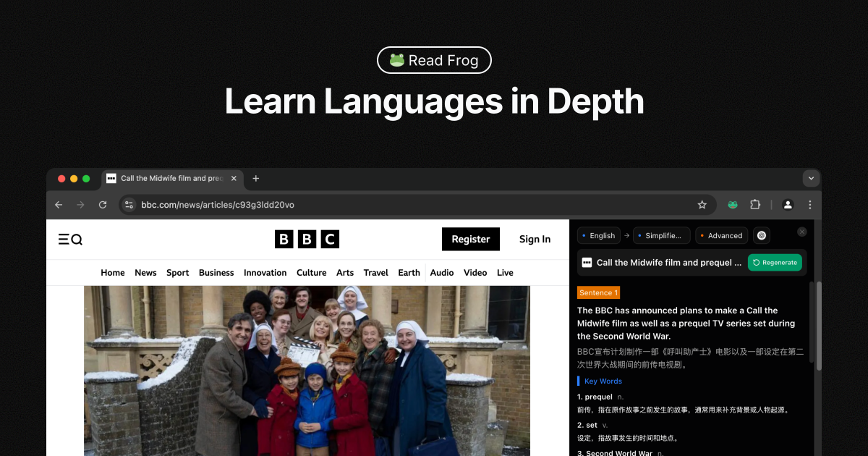Open Chrome three-dot menu
This screenshot has height=456, width=868.
(x=809, y=205)
